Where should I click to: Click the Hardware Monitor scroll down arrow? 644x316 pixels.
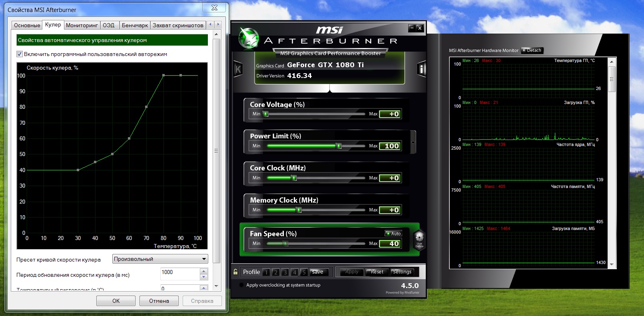point(611,264)
